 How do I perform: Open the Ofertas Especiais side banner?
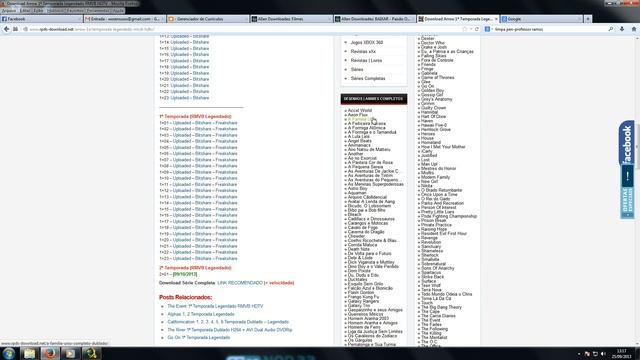click(x=627, y=192)
